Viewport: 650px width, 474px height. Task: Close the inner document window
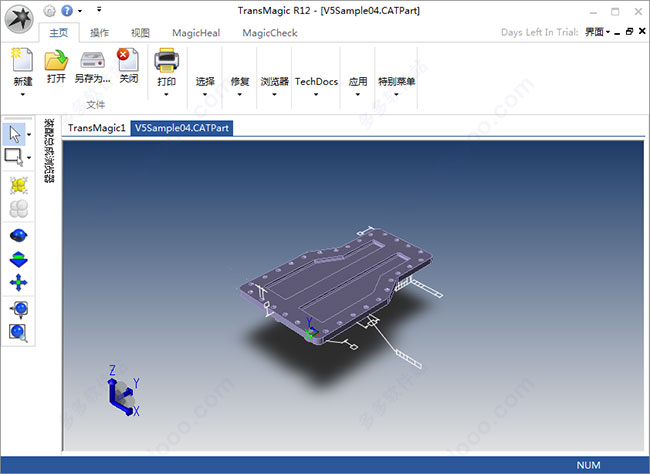pos(642,31)
